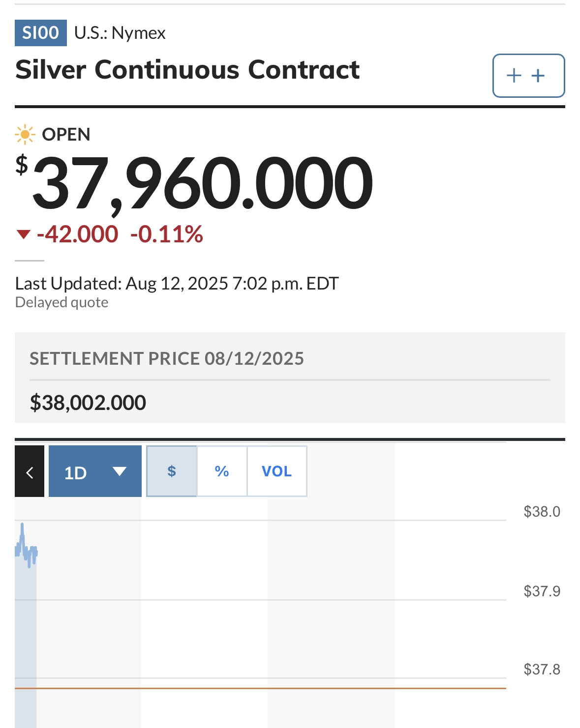580x728 pixels.
Task: Switch chart to percent mode
Action: (x=222, y=471)
